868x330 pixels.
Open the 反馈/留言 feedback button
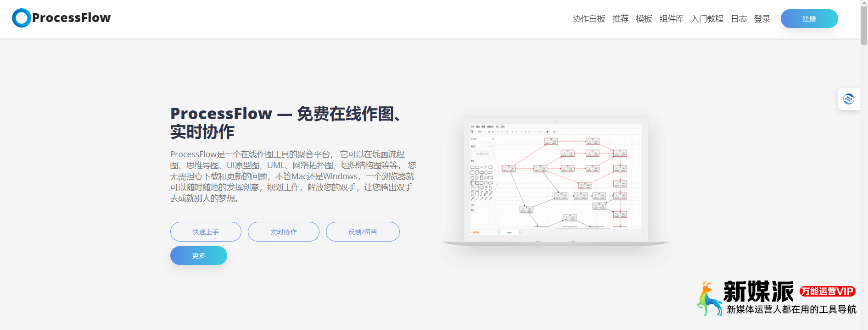pos(363,232)
